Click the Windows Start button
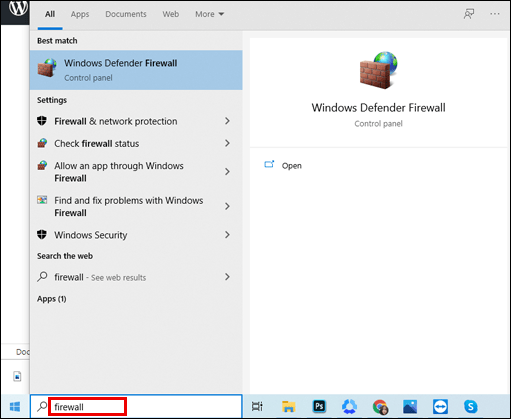511x419 pixels. [15, 407]
